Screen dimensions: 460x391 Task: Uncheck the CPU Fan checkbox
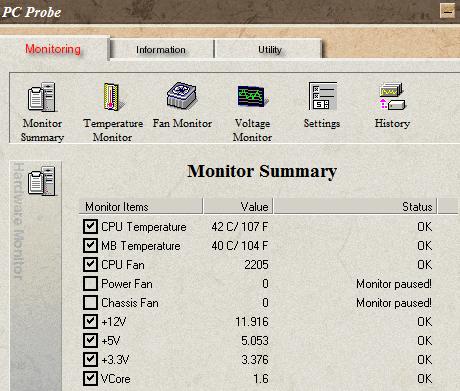(90, 264)
